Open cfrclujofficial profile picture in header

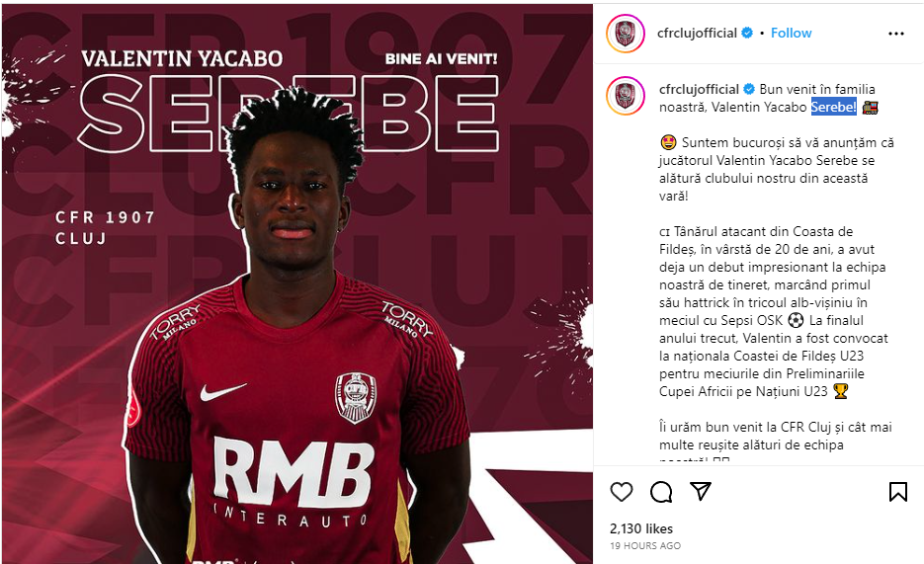[626, 34]
